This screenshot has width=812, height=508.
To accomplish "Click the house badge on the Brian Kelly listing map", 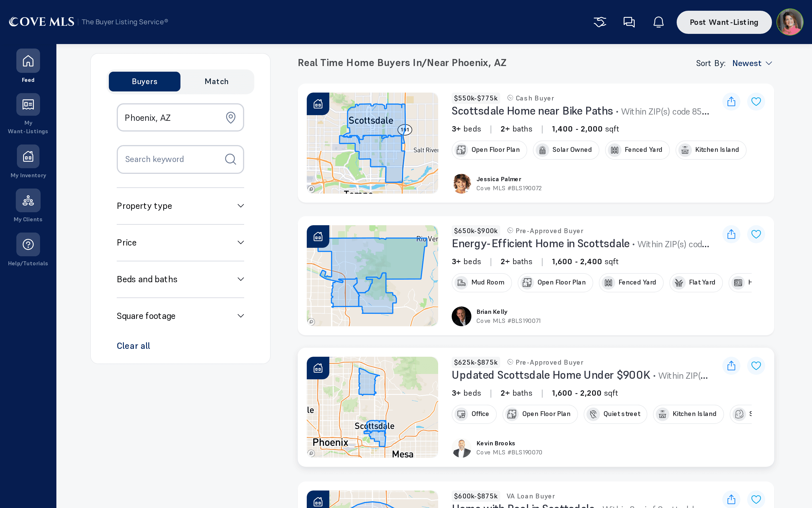I will point(318,237).
